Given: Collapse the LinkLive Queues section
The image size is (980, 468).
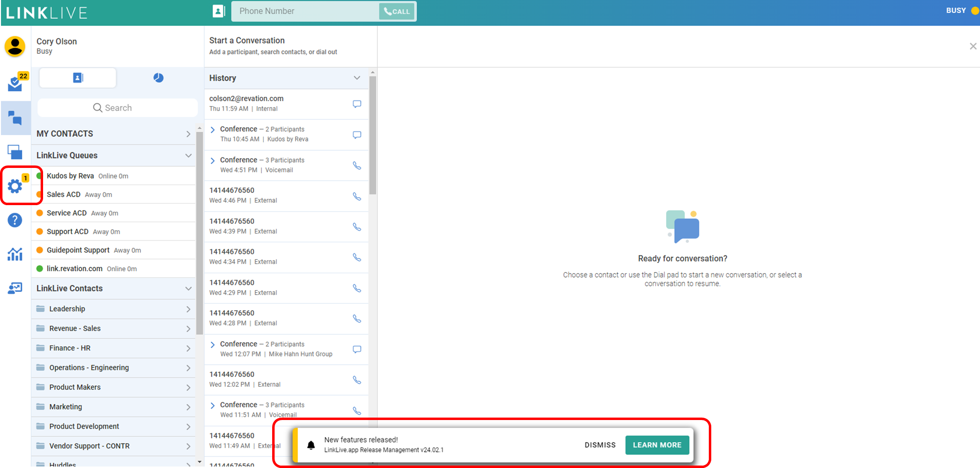Looking at the screenshot, I should click(188, 156).
